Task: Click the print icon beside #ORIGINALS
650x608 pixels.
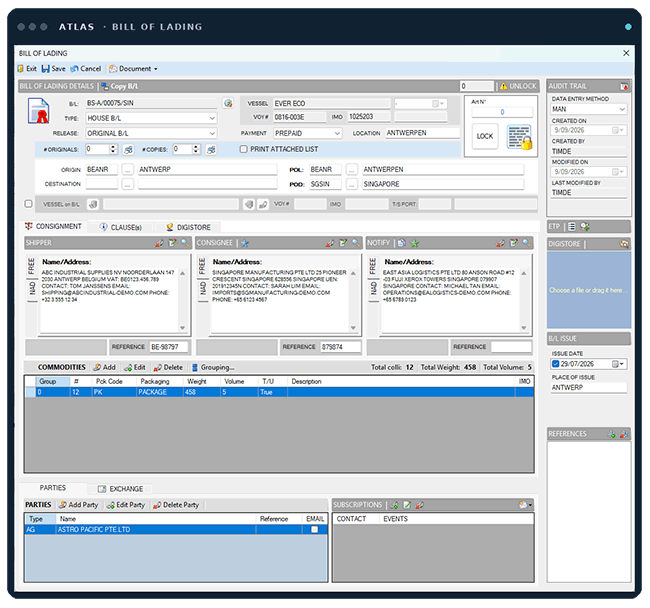Action: pyautogui.click(x=129, y=149)
